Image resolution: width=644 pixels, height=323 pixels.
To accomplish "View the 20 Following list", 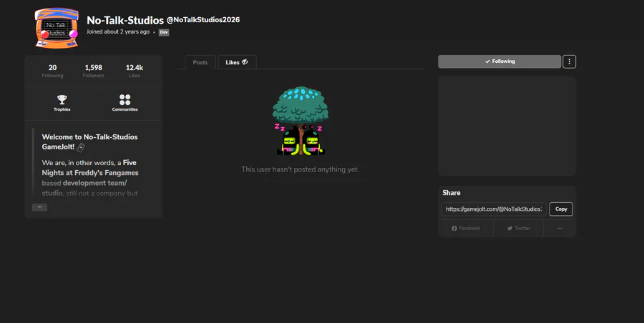I will (52, 71).
